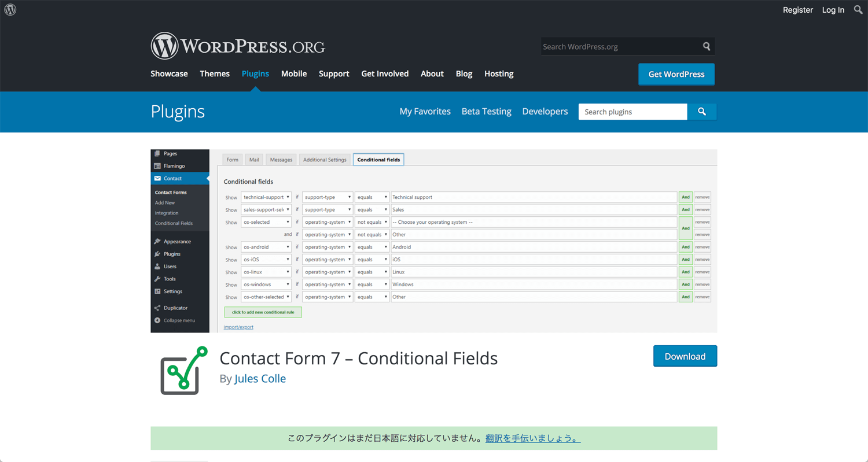868x462 pixels.
Task: Open the os-linux group dropdown
Action: [266, 272]
